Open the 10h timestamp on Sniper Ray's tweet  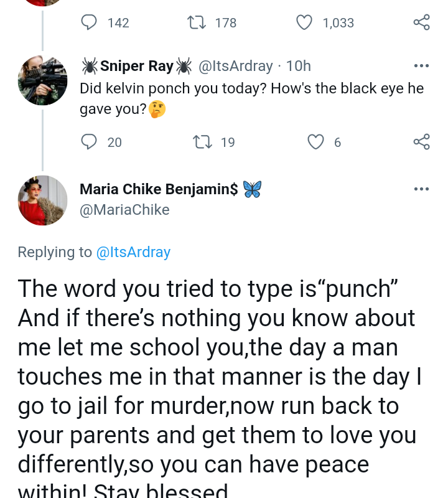coord(299,66)
